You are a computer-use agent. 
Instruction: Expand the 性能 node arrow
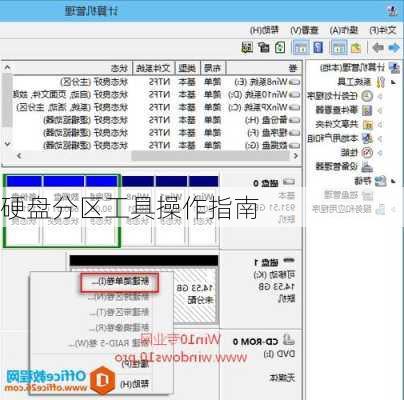point(380,153)
